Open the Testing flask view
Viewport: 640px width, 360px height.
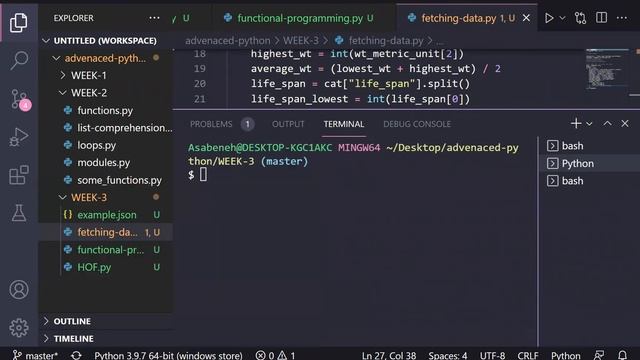[x=19, y=213]
